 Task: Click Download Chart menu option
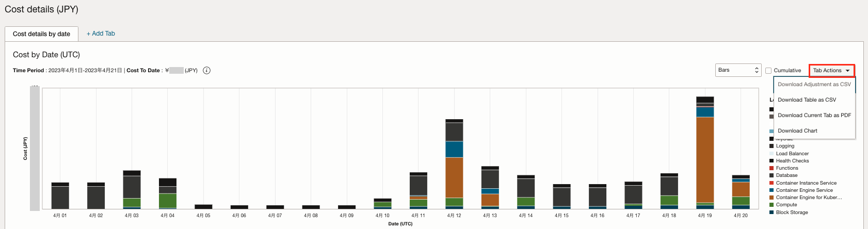point(797,131)
